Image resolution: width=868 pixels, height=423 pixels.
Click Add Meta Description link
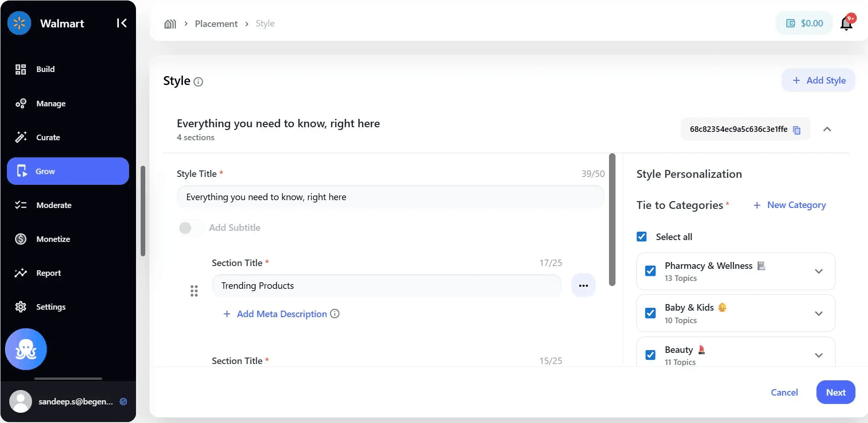click(x=282, y=314)
